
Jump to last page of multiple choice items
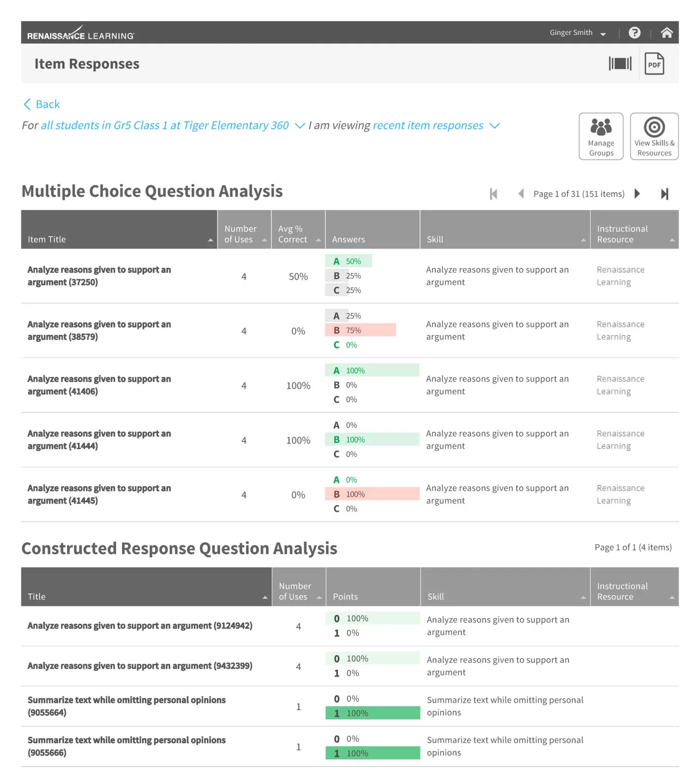point(665,194)
